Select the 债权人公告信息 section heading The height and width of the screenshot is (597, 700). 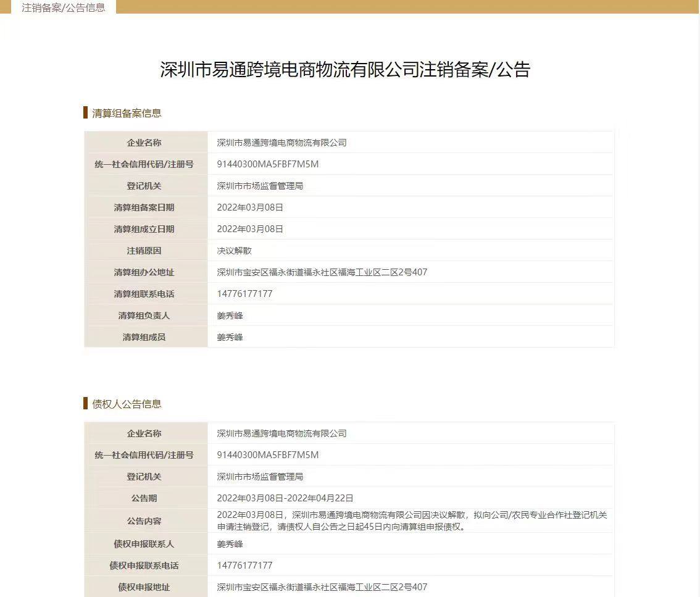[127, 404]
